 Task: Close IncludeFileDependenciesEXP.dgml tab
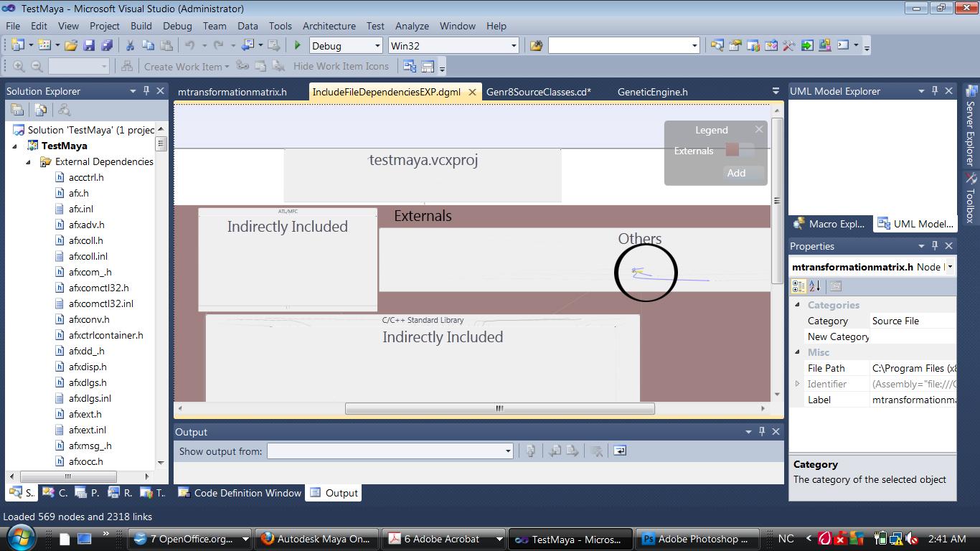[472, 92]
